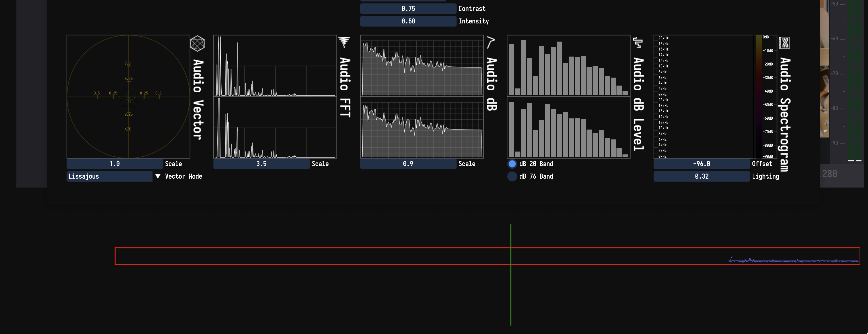Viewport: 868px width, 334px height.
Task: Click the Spectrogram Offset slider at -96.0
Action: 701,164
